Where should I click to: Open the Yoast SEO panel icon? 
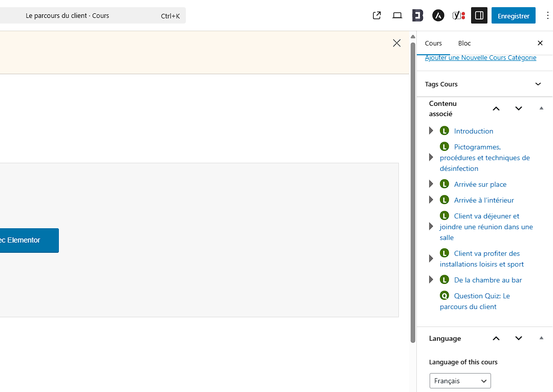pyautogui.click(x=458, y=15)
